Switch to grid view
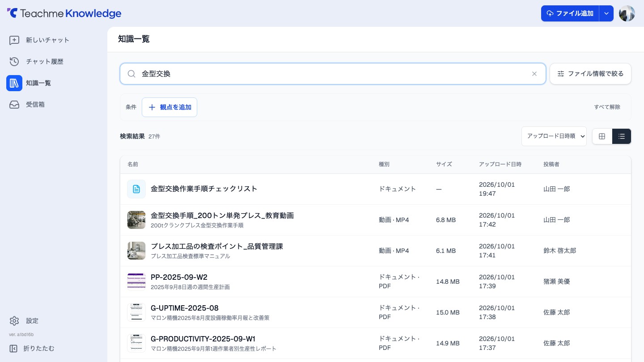Viewport: 644px width, 362px height. 602,136
